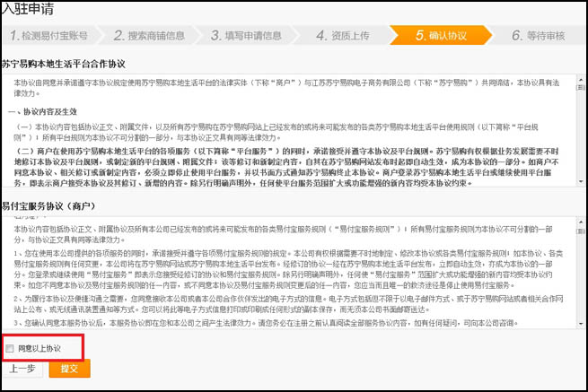This screenshot has height=392, width=588.
Task: Click the down arrow of the 苏宁易购 agreement scrollbar
Action: (x=581, y=182)
